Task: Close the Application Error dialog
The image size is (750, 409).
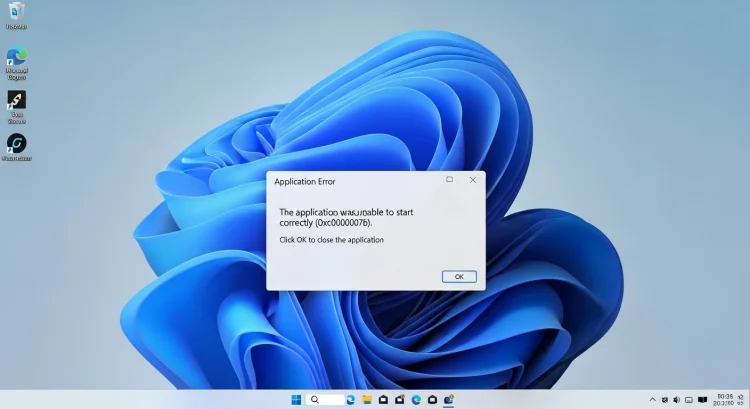Action: pyautogui.click(x=473, y=180)
